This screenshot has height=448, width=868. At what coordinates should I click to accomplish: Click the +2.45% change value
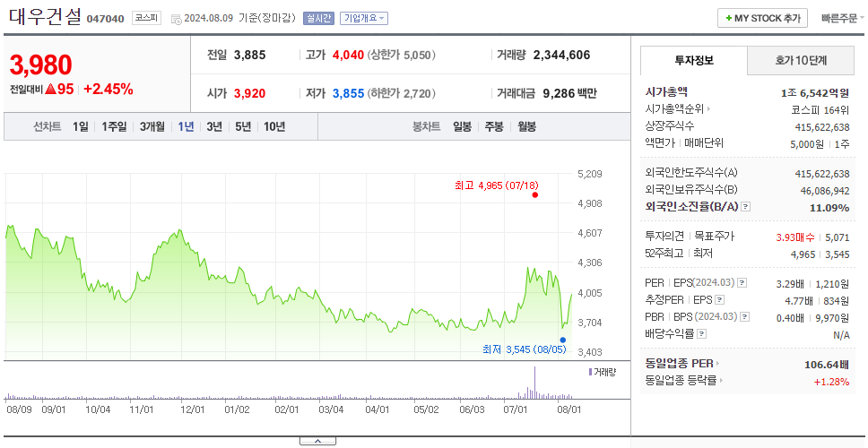coord(108,89)
